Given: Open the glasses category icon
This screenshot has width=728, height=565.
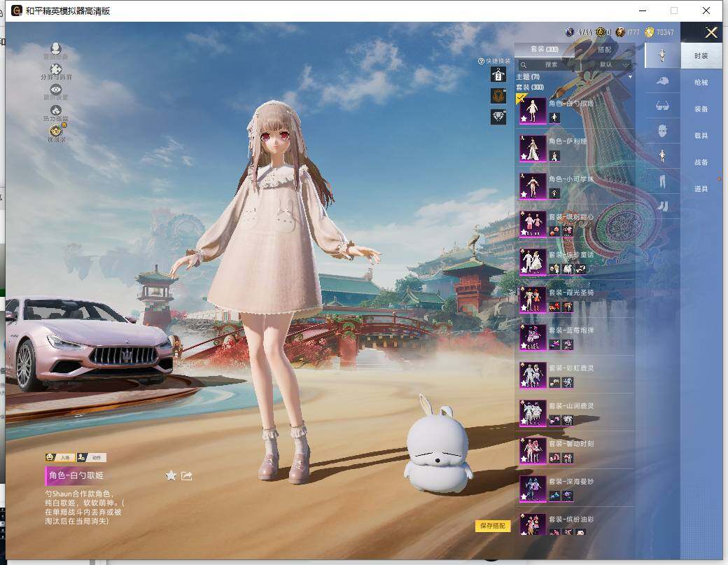Looking at the screenshot, I should pyautogui.click(x=662, y=106).
